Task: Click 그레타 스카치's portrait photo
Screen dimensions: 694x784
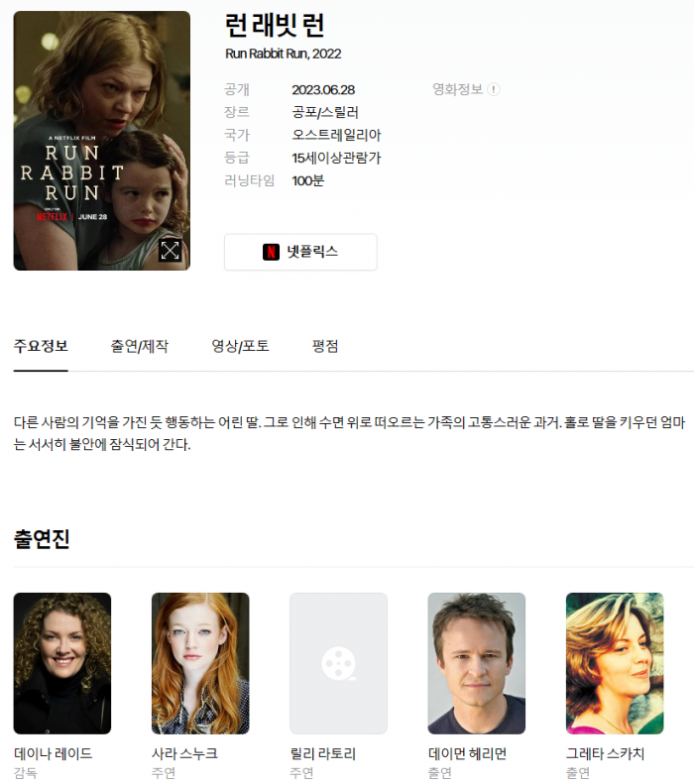Action: click(615, 663)
